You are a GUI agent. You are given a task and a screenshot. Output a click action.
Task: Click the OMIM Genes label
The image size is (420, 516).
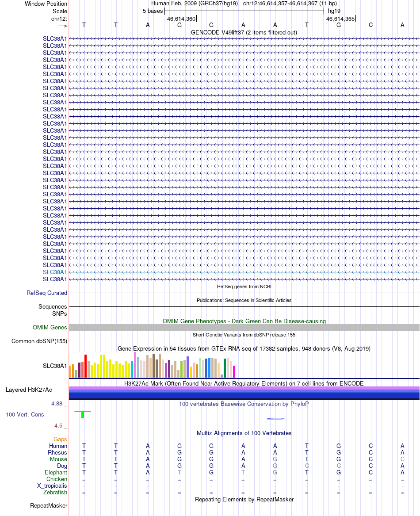[x=50, y=328]
